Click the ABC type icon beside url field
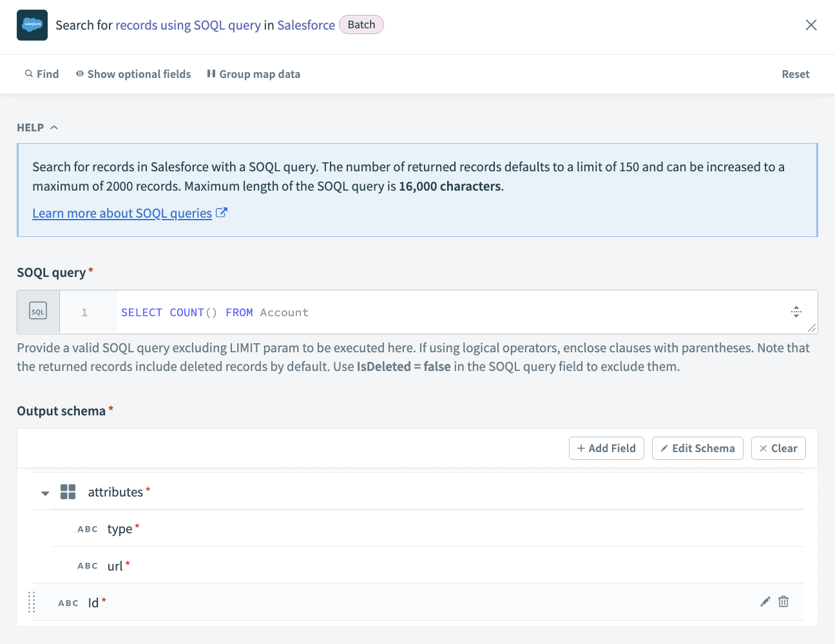The image size is (835, 644). [x=88, y=565]
